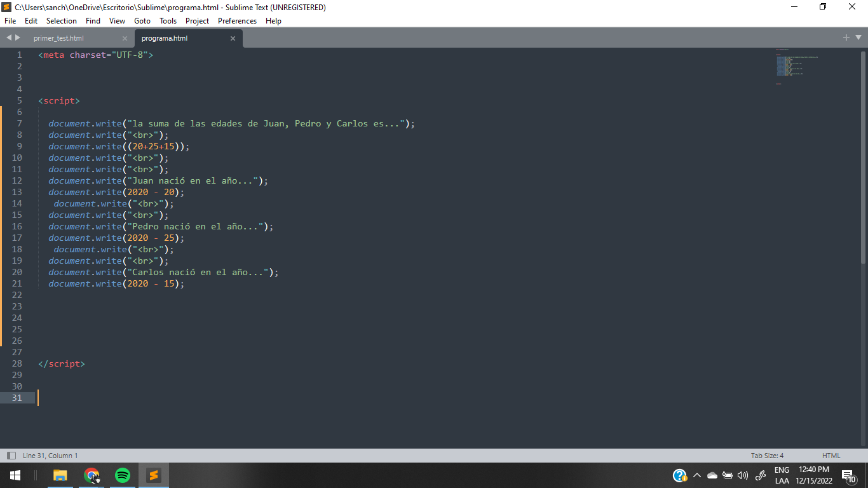The width and height of the screenshot is (868, 488).
Task: Show hidden system tray icons
Action: tap(696, 475)
